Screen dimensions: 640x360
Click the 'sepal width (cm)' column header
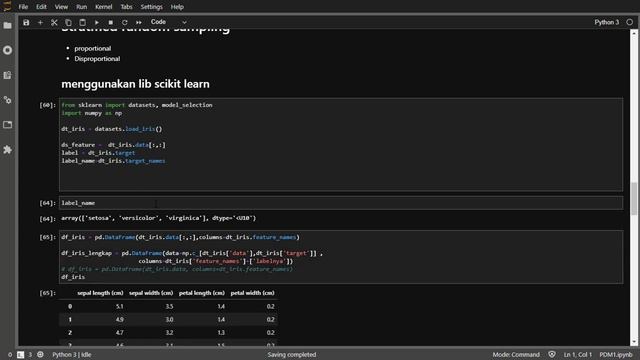click(x=151, y=293)
